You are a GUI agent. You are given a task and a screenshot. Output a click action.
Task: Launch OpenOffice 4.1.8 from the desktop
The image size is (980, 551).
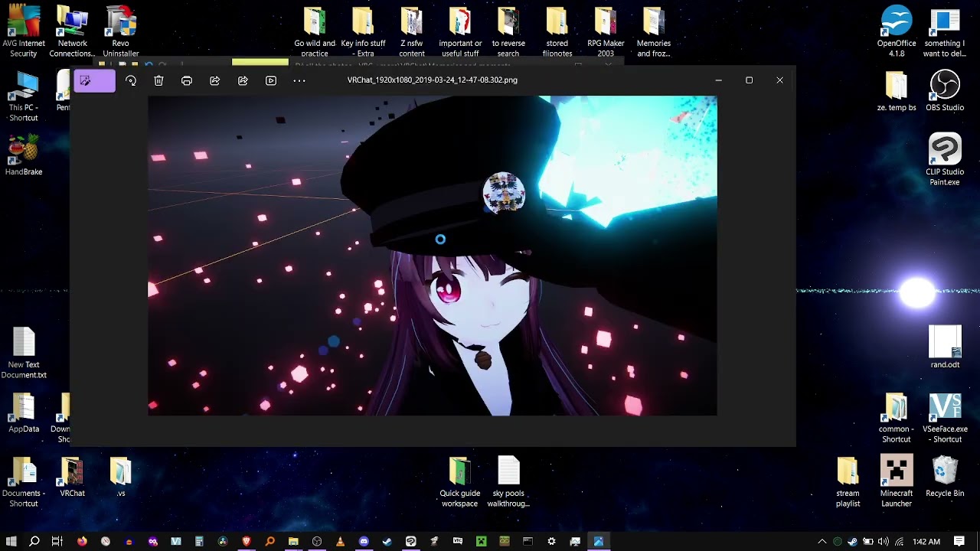click(x=897, y=32)
